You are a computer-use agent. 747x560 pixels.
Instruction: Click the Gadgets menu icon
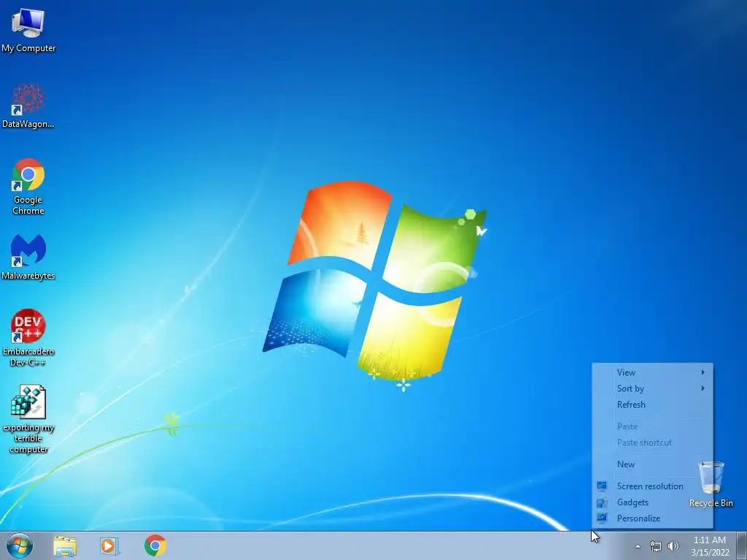[x=602, y=502]
